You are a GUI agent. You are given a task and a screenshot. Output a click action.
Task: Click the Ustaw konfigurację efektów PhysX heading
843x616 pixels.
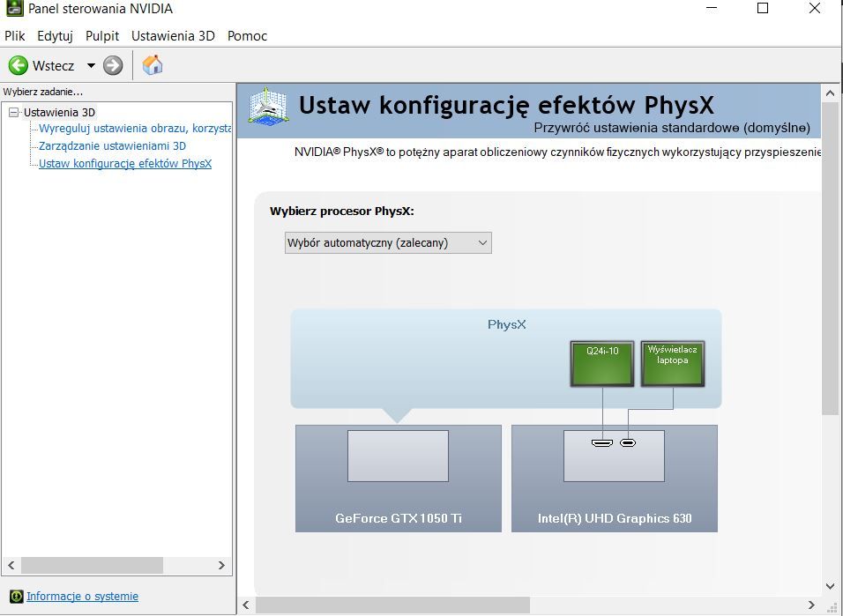click(x=506, y=105)
